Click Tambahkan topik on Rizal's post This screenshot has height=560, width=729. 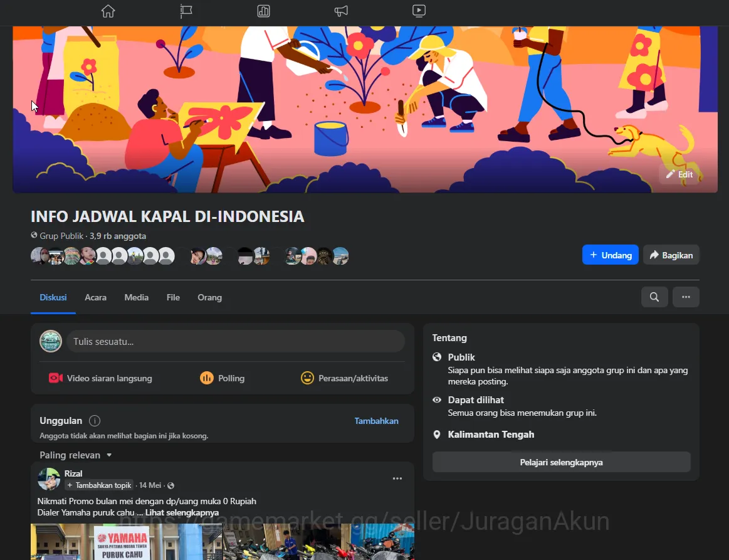point(99,485)
